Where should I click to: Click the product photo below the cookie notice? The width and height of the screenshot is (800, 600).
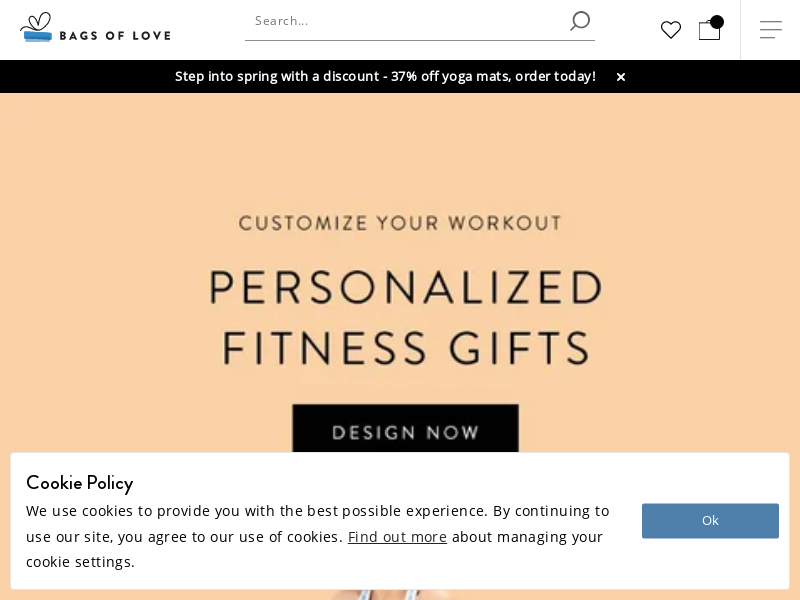tap(388, 595)
